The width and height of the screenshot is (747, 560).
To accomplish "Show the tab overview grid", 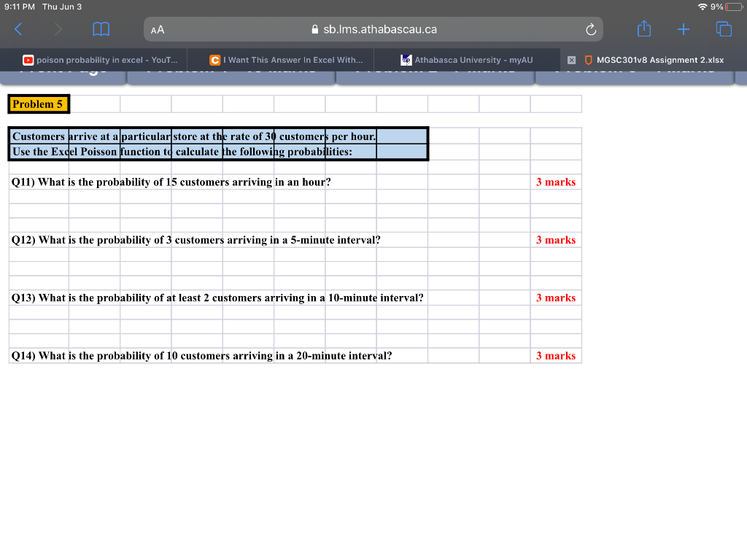I will (723, 29).
